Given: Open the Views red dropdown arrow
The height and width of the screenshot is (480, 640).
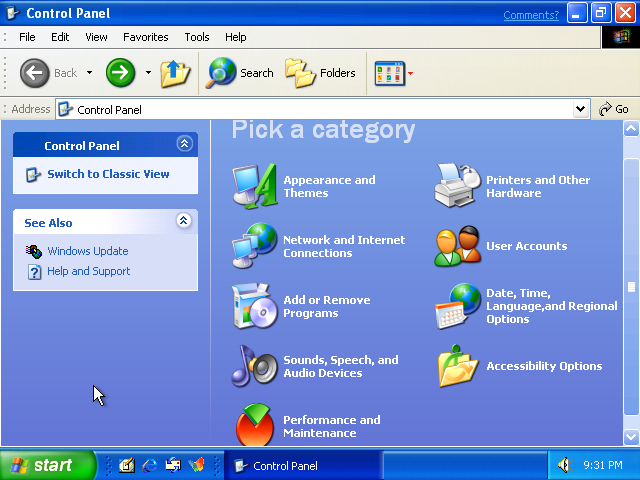Looking at the screenshot, I should coord(411,73).
